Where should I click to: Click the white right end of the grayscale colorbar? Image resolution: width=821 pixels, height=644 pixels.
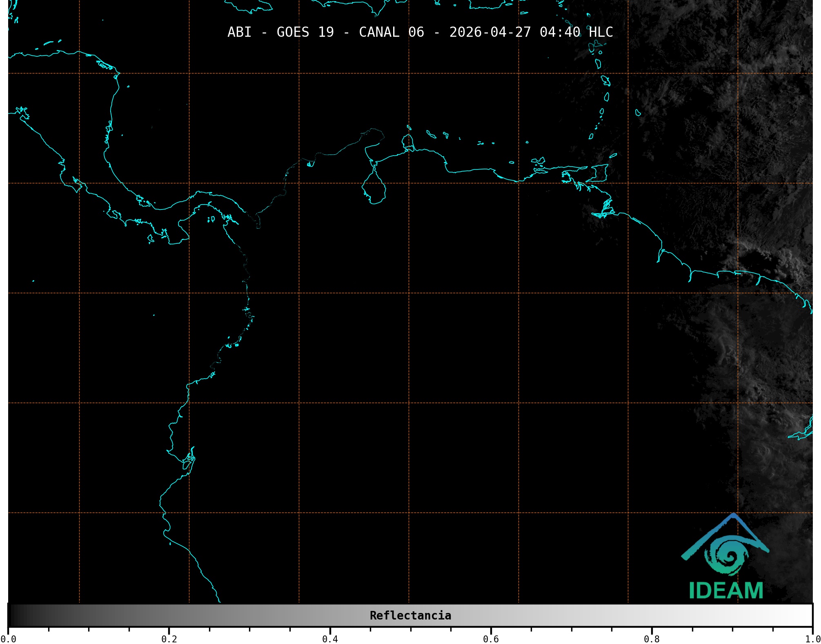click(x=804, y=615)
